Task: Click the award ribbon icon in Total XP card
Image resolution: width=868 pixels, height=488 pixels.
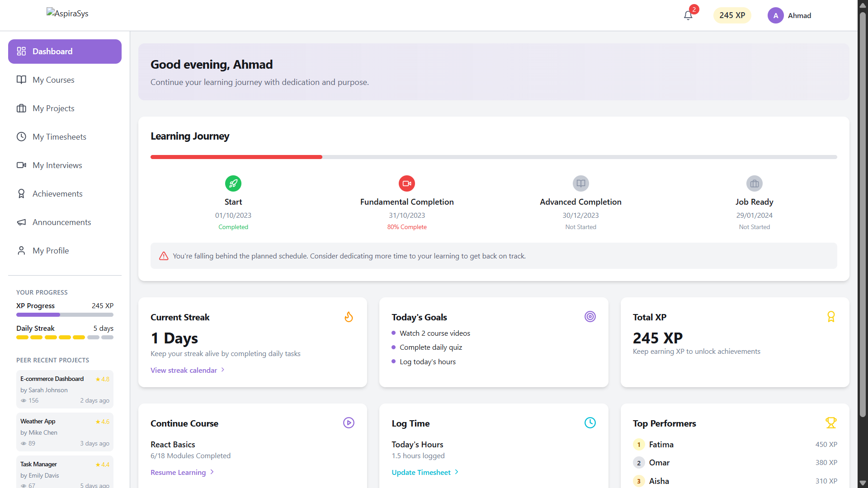Action: click(831, 317)
